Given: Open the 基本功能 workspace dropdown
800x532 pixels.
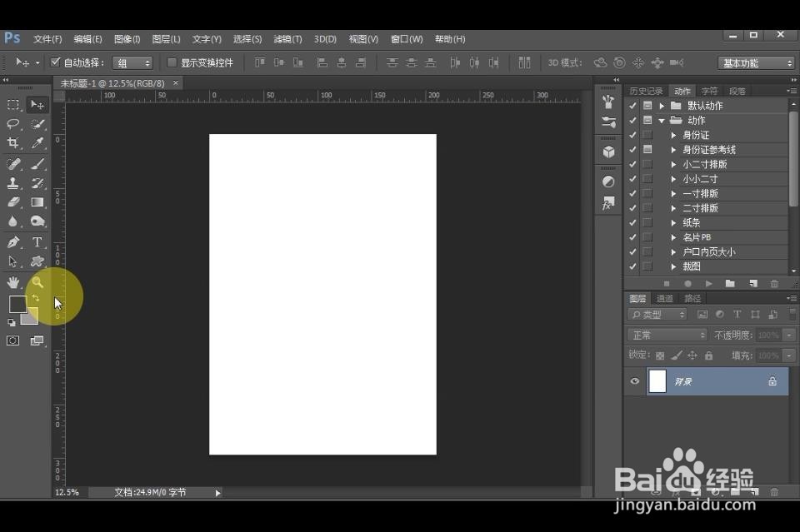Looking at the screenshot, I should point(756,63).
